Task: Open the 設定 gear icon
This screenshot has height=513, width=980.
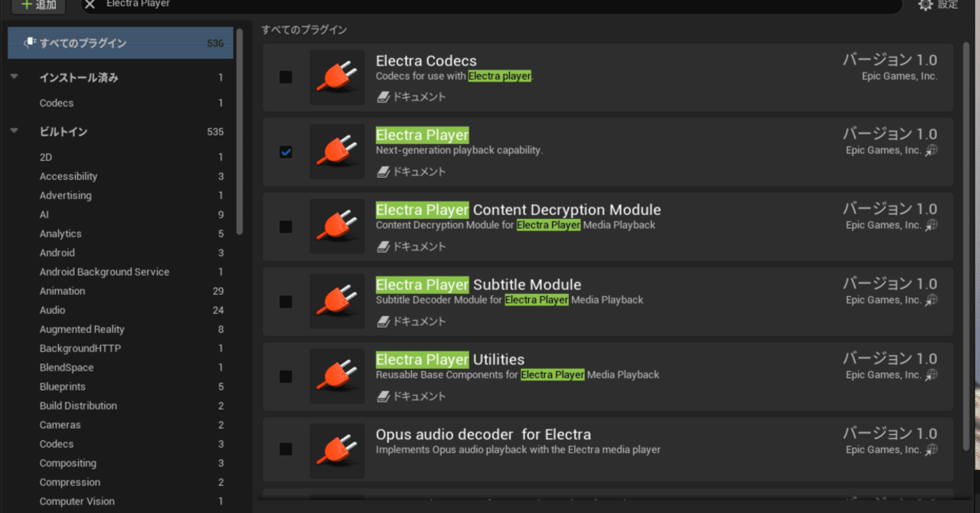Action: 923,5
